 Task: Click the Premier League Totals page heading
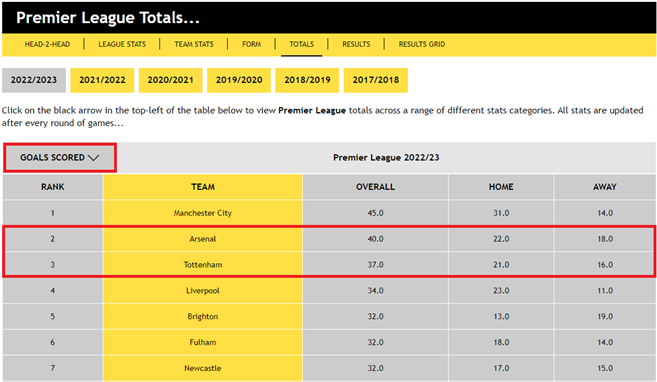[108, 18]
